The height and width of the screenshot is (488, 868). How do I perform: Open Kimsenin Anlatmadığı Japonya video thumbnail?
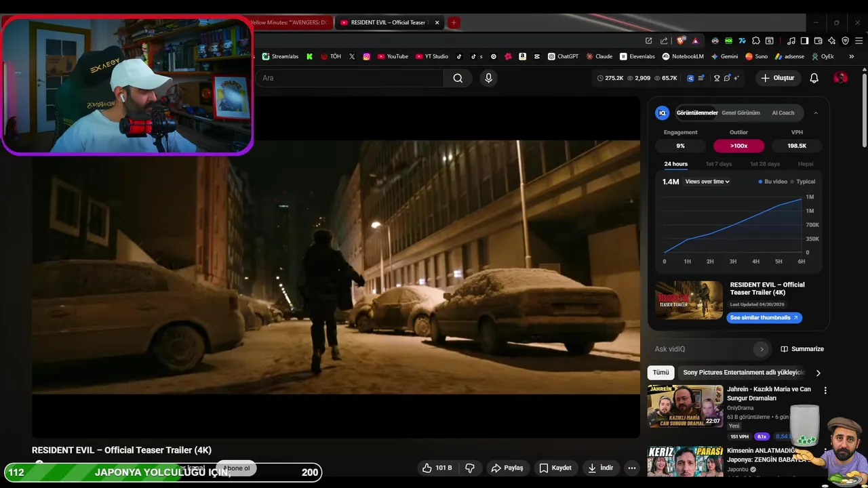685,462
